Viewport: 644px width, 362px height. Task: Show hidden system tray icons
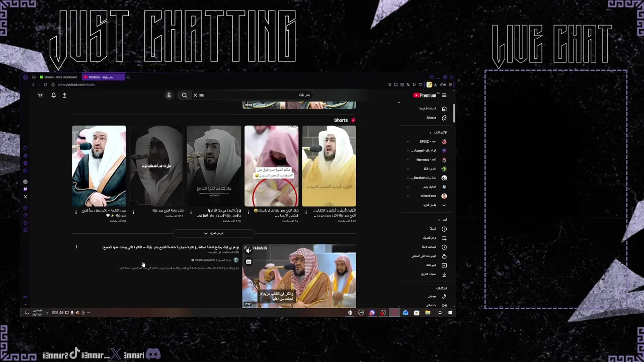89,313
